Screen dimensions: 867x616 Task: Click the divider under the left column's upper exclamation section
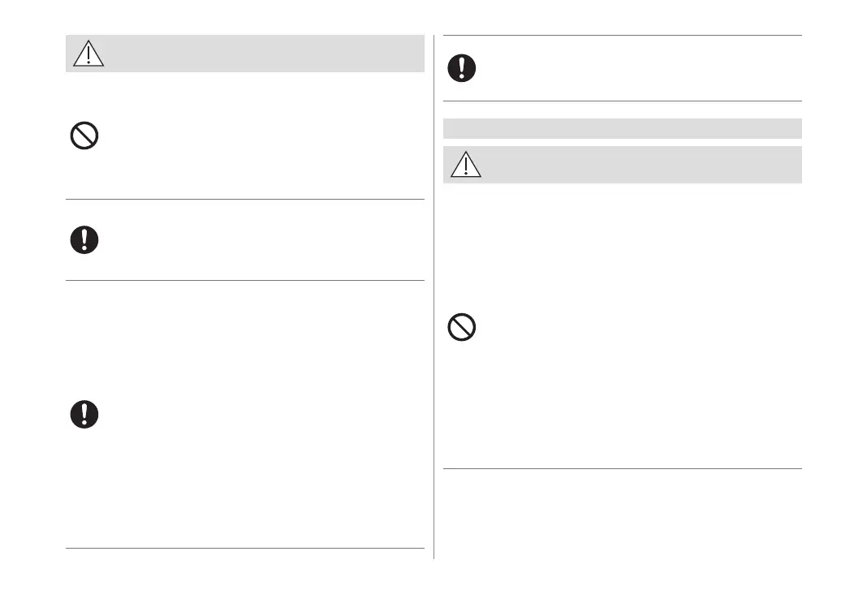(x=244, y=281)
